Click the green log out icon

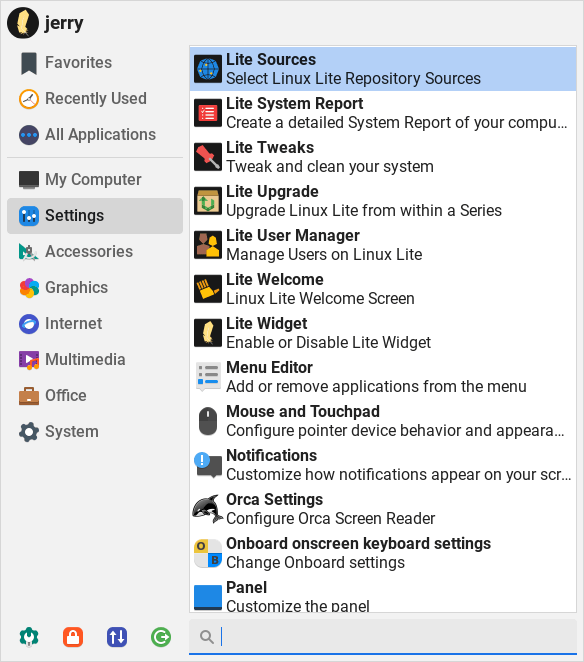[161, 637]
